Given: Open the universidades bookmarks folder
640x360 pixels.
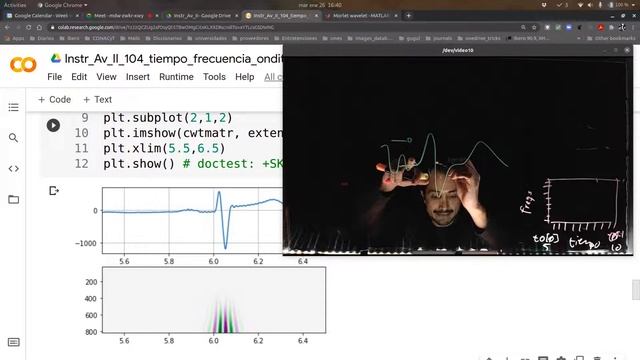Looking at the screenshot, I should [207, 38].
